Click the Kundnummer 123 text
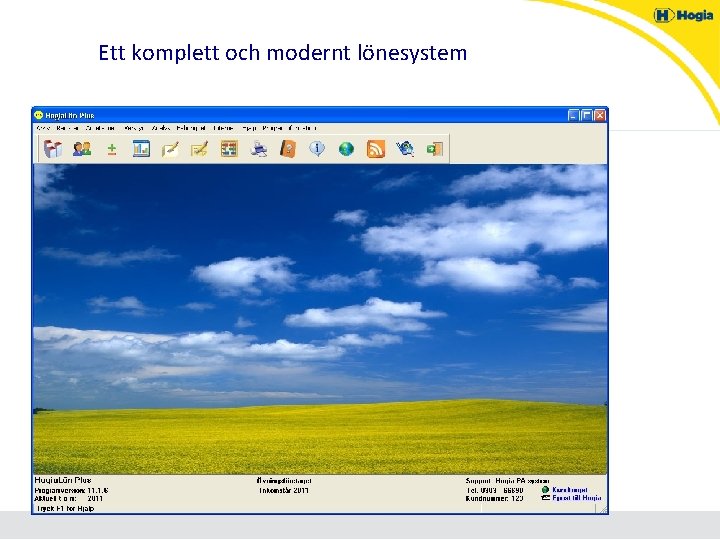 [494, 498]
